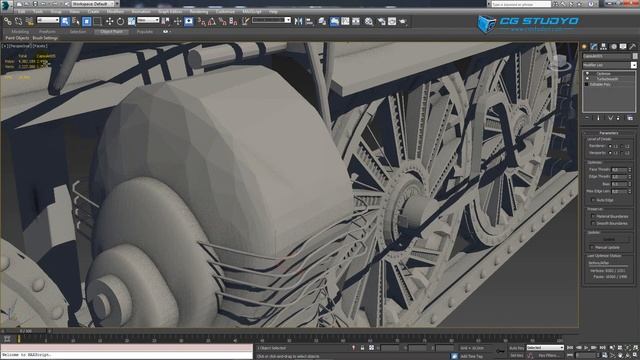
Task: Open the Edit menu
Action: (21, 12)
